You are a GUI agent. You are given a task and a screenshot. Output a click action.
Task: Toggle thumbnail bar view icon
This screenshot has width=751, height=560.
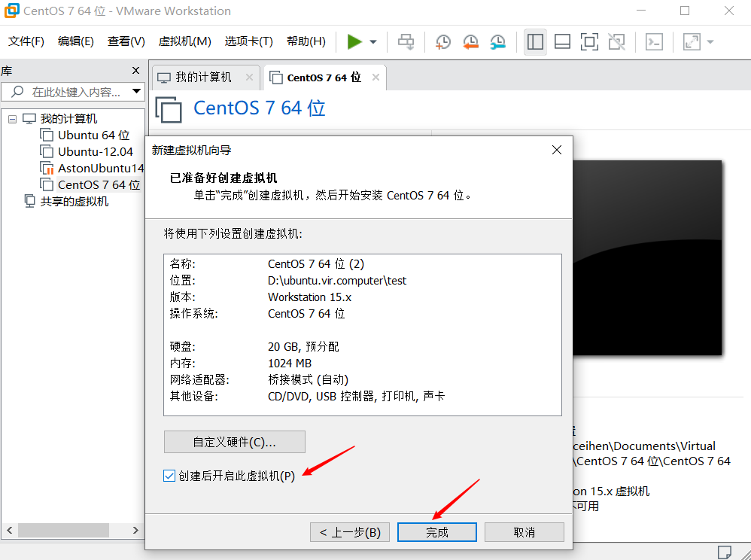562,41
